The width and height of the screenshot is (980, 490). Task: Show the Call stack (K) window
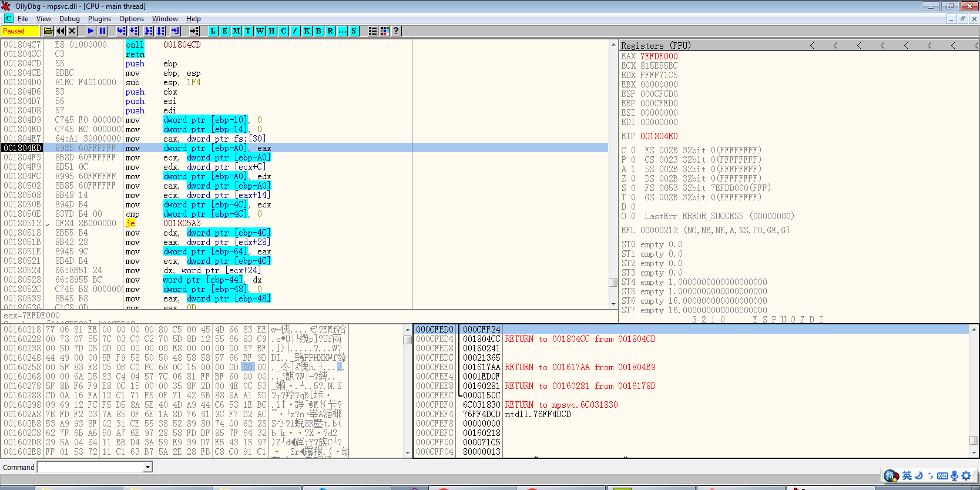(307, 31)
